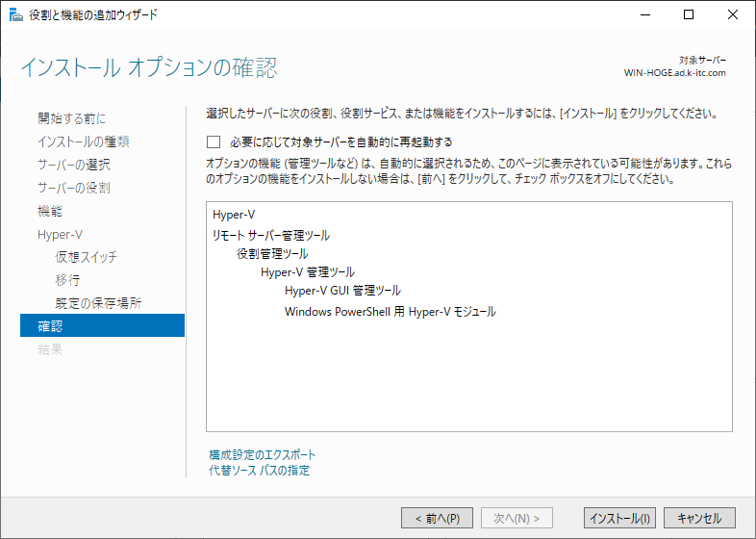756x539 pixels.
Task: Open the 仮想スイッチ sub-step
Action: tap(86, 257)
